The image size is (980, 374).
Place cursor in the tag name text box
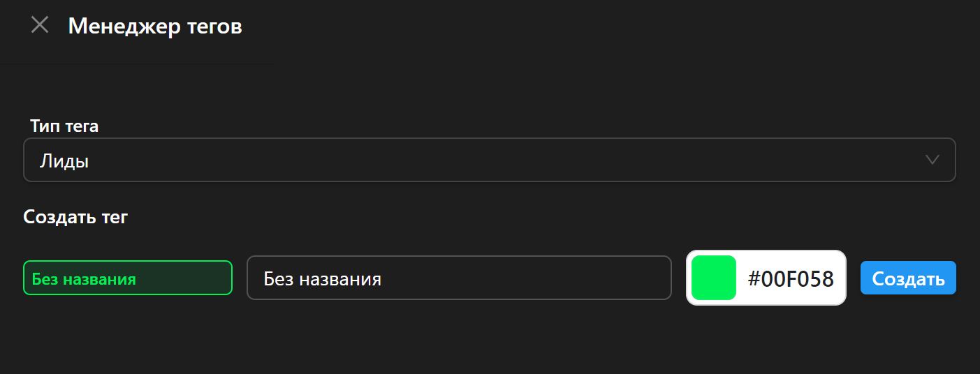tap(458, 279)
